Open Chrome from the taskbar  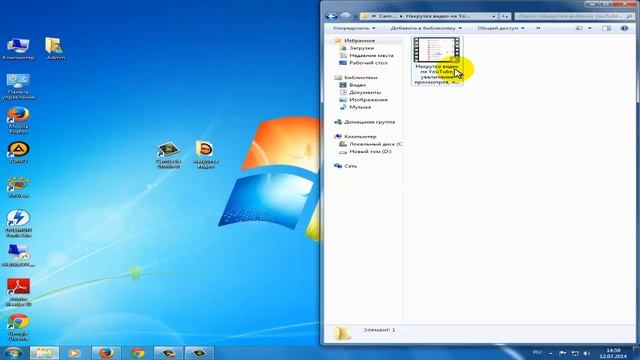137,353
